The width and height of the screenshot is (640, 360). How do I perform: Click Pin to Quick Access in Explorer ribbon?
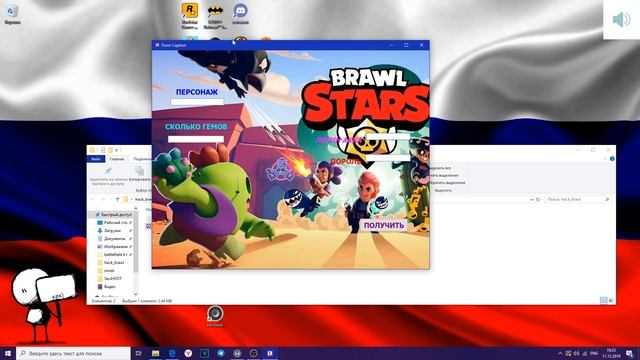pos(108,176)
